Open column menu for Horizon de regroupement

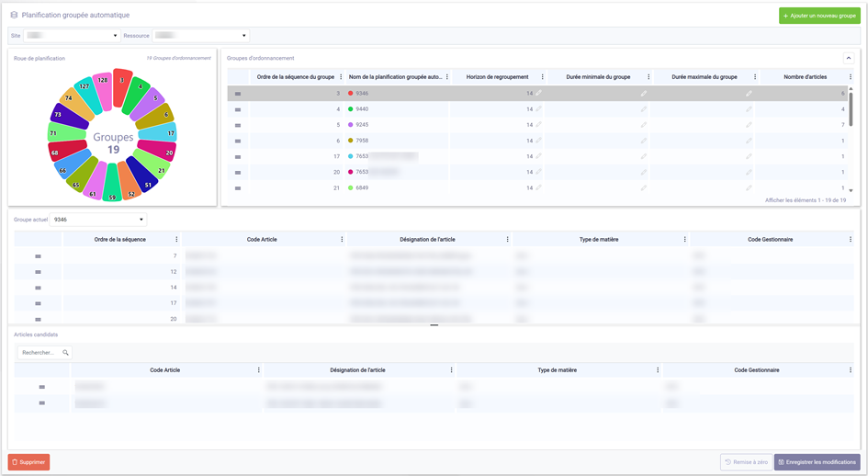point(542,77)
